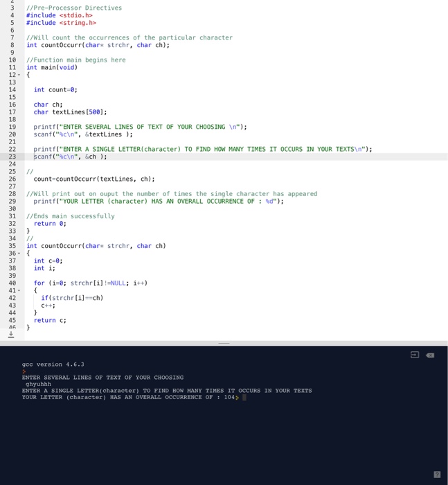Viewport: 448px width, 485px height.
Task: Click the divider handle between editor and console
Action: (224, 343)
